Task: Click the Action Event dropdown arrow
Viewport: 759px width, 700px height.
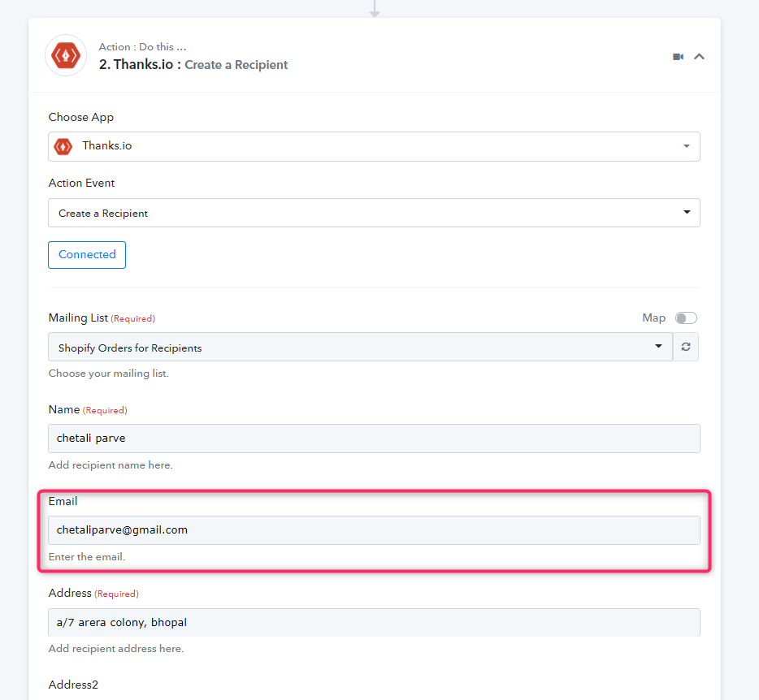Action: point(687,213)
